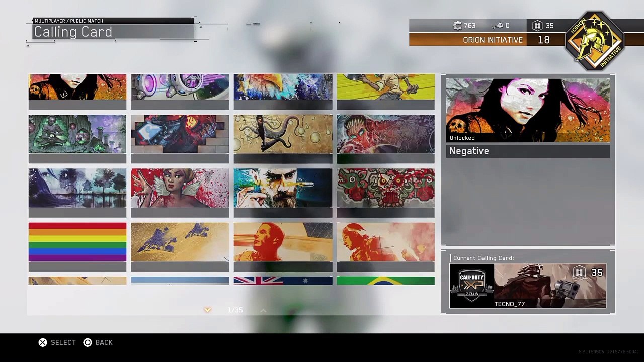Select the gold card with blue jets
This screenshot has height=362, width=644.
(180, 247)
